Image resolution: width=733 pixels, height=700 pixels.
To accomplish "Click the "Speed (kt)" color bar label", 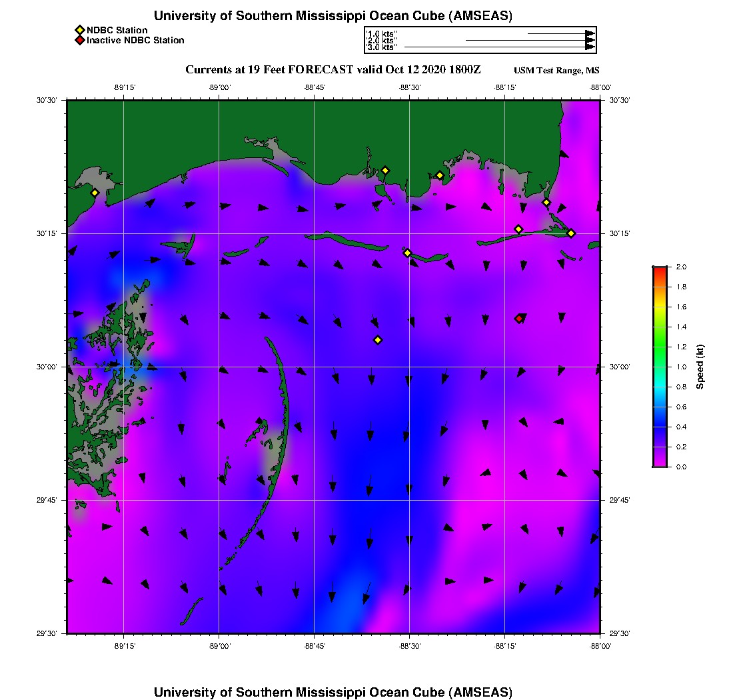I will pyautogui.click(x=700, y=367).
